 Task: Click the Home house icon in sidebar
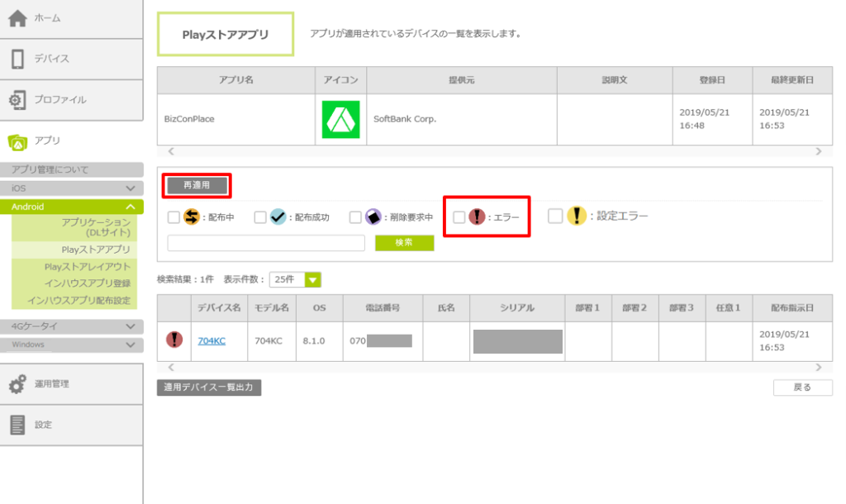(17, 18)
